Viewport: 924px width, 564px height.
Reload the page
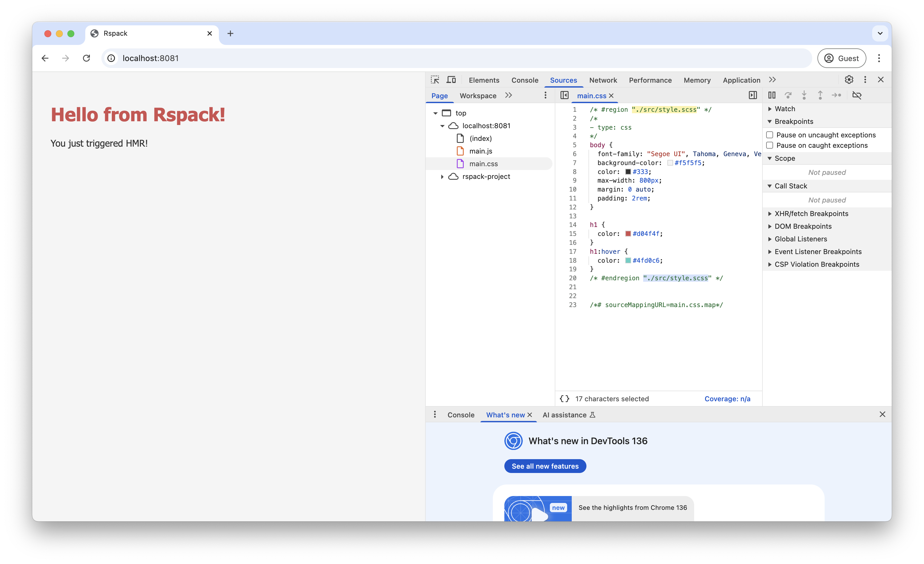86,58
